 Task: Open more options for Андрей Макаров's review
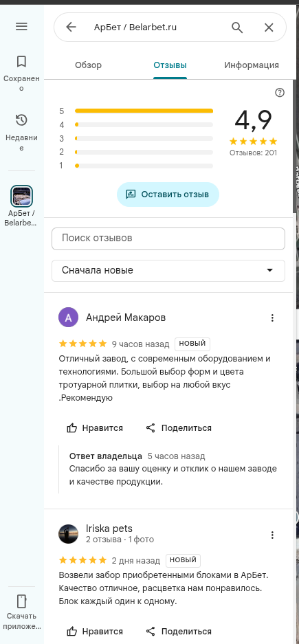(272, 318)
